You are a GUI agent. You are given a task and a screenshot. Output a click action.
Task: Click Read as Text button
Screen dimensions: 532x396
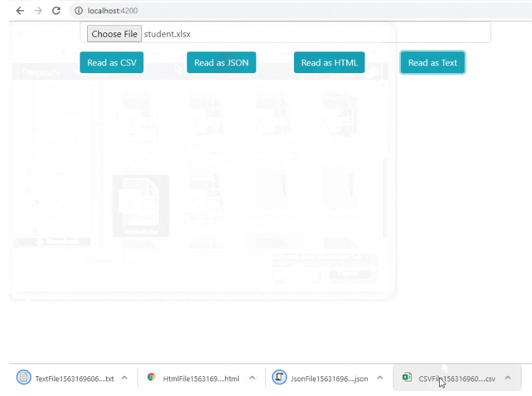click(433, 62)
